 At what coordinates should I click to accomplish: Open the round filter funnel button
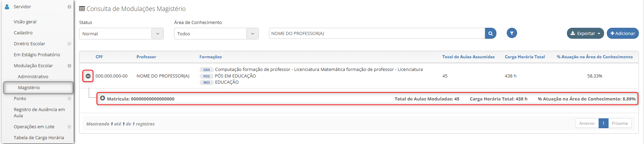point(512,33)
